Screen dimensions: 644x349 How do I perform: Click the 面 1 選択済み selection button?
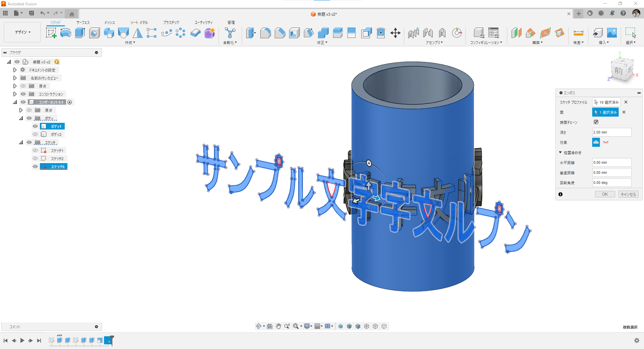pos(605,112)
